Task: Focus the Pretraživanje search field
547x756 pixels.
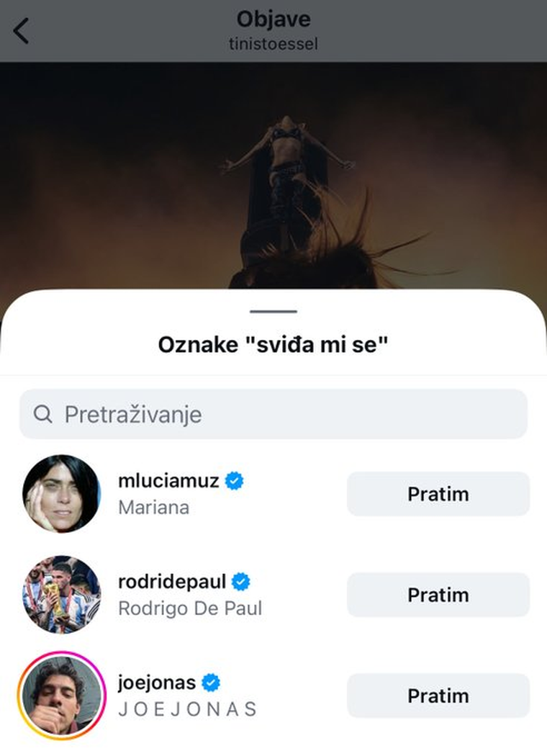Action: pyautogui.click(x=288, y=415)
